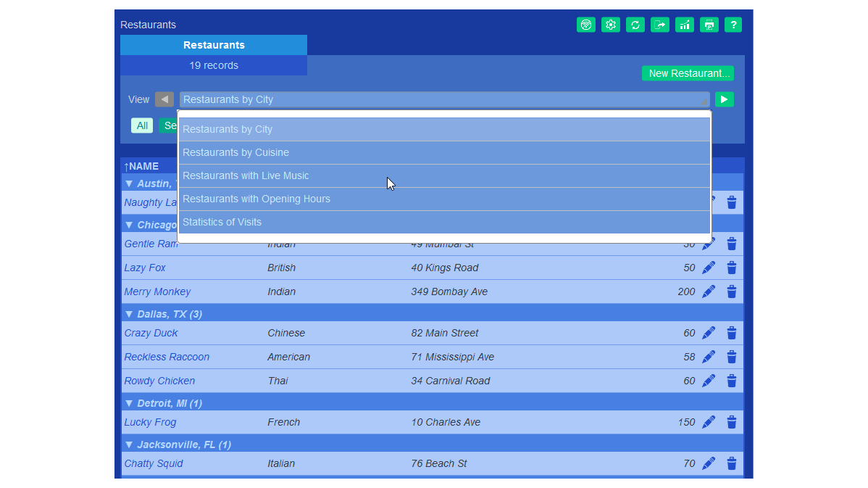Click the print icon
868x488 pixels.
tap(709, 25)
